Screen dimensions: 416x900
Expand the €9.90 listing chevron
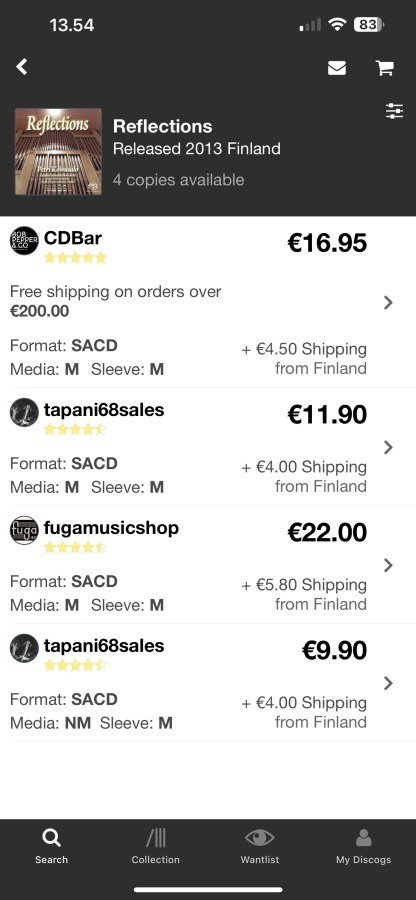(388, 683)
